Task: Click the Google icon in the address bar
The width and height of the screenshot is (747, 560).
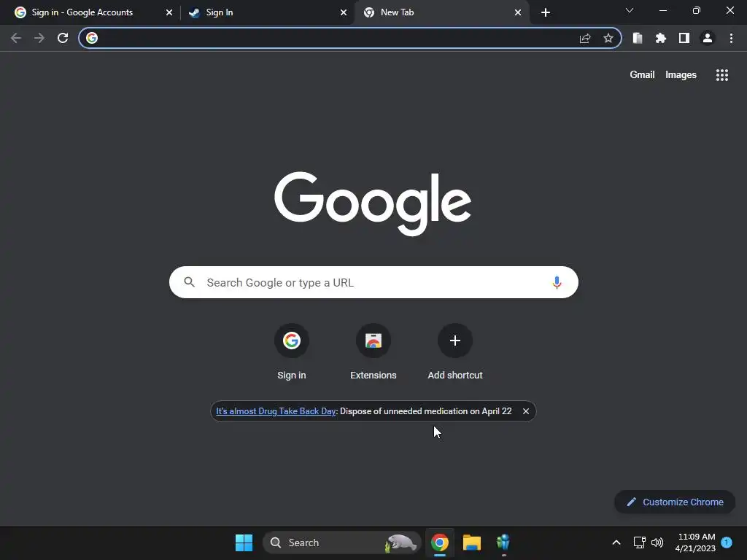Action: (92, 38)
